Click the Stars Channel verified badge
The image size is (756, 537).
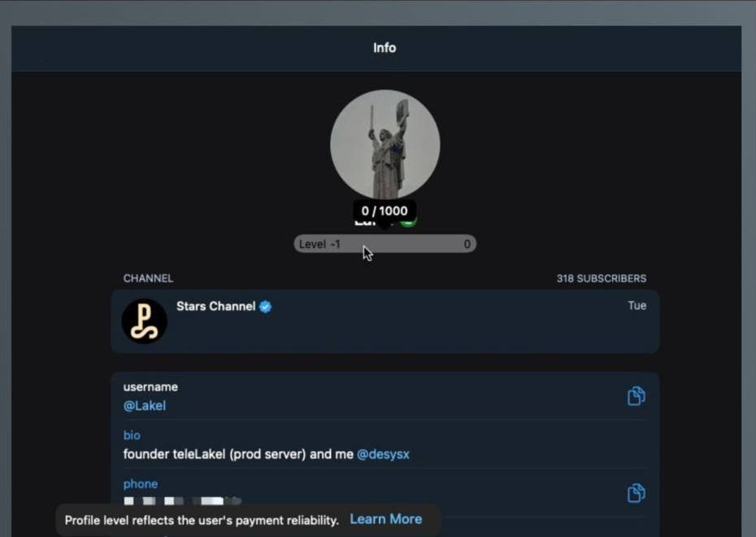265,307
